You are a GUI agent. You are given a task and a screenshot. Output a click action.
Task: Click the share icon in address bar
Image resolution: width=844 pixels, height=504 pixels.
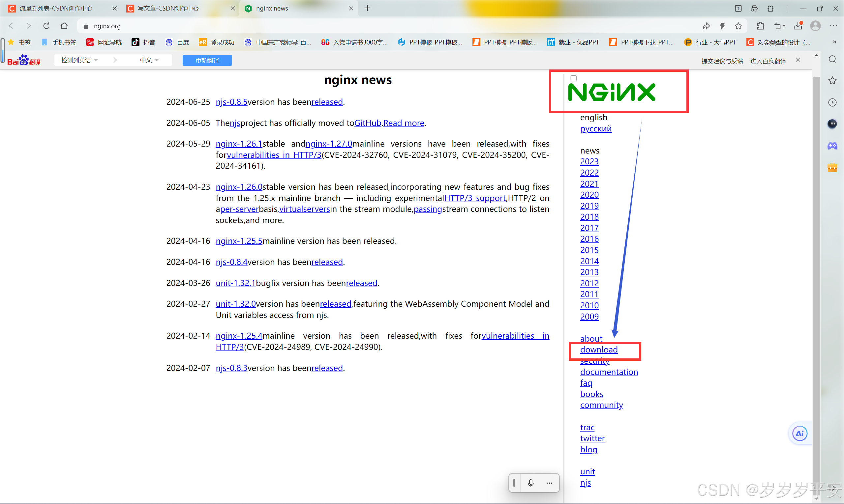point(706,26)
